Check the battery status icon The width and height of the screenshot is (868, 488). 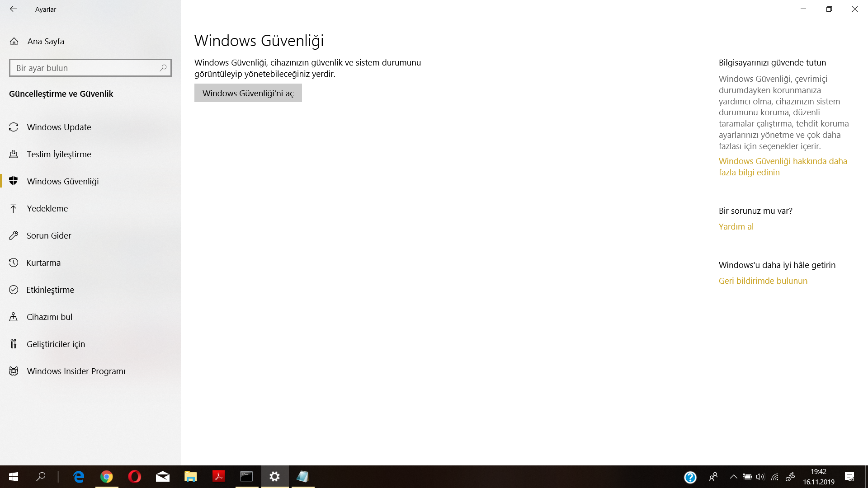tap(747, 477)
